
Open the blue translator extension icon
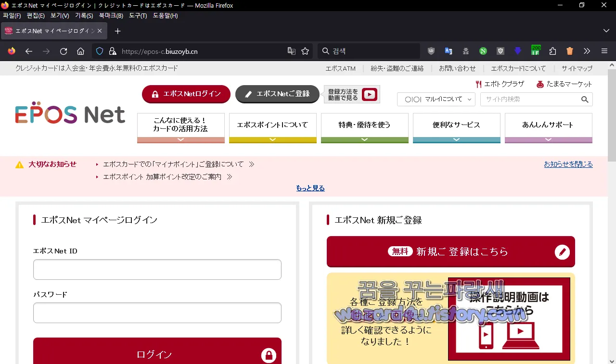(x=449, y=51)
